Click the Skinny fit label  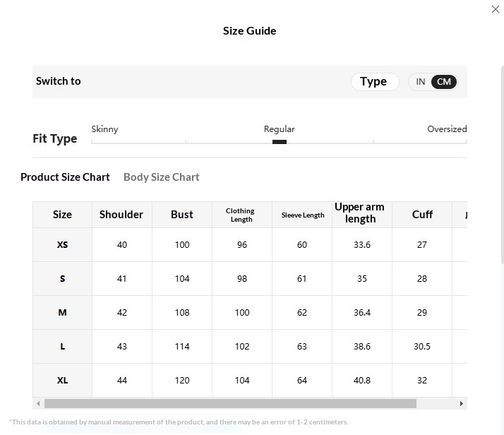pyautogui.click(x=104, y=129)
